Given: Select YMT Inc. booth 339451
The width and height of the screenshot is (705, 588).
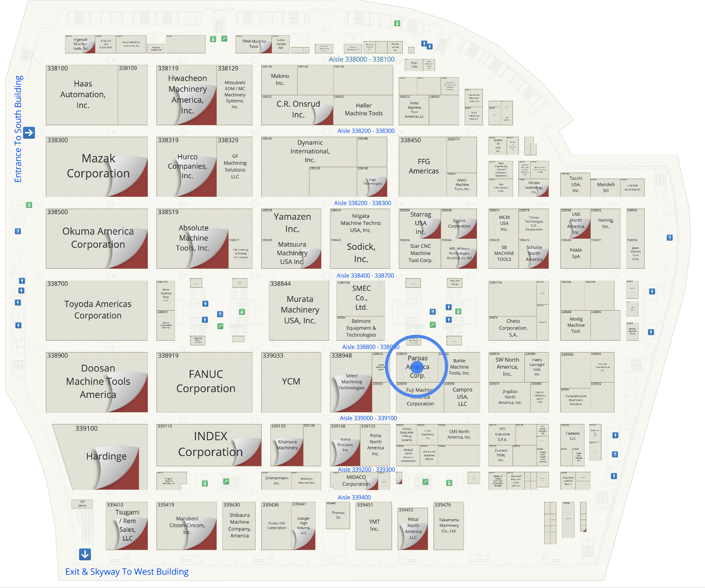Looking at the screenshot, I should (374, 526).
